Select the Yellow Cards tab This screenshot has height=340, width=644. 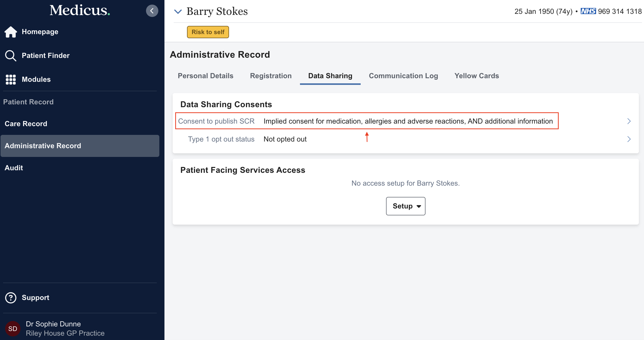476,76
